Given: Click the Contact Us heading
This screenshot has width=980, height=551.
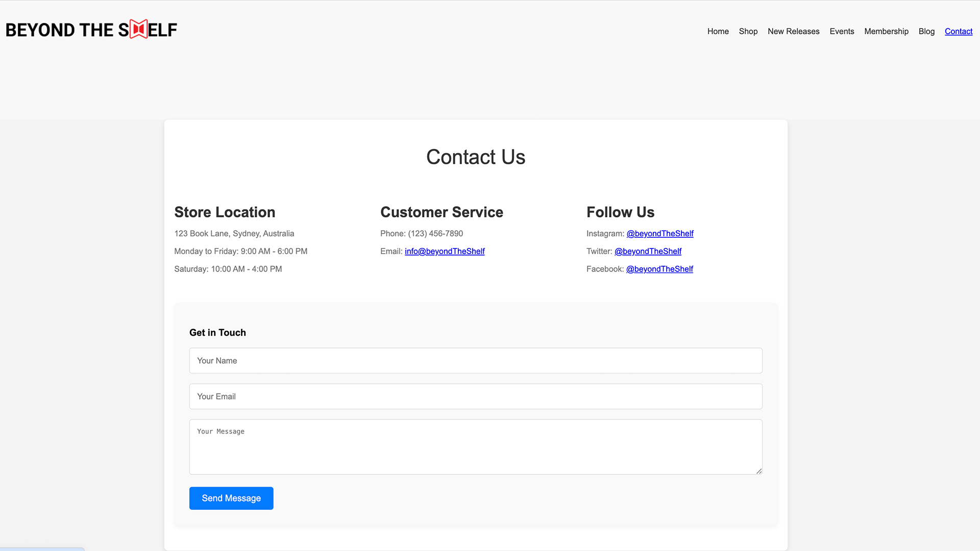Looking at the screenshot, I should [475, 157].
